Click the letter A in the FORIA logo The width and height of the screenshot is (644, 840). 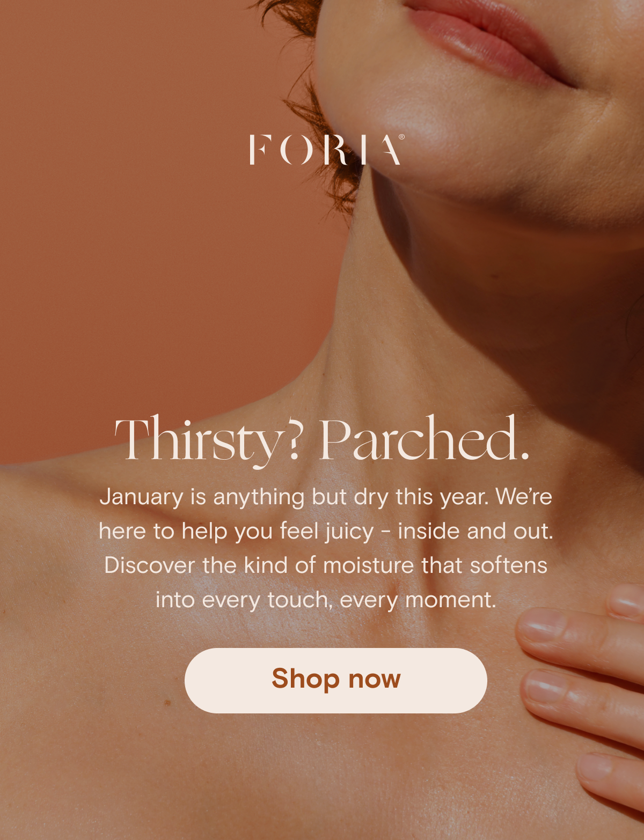pyautogui.click(x=390, y=150)
